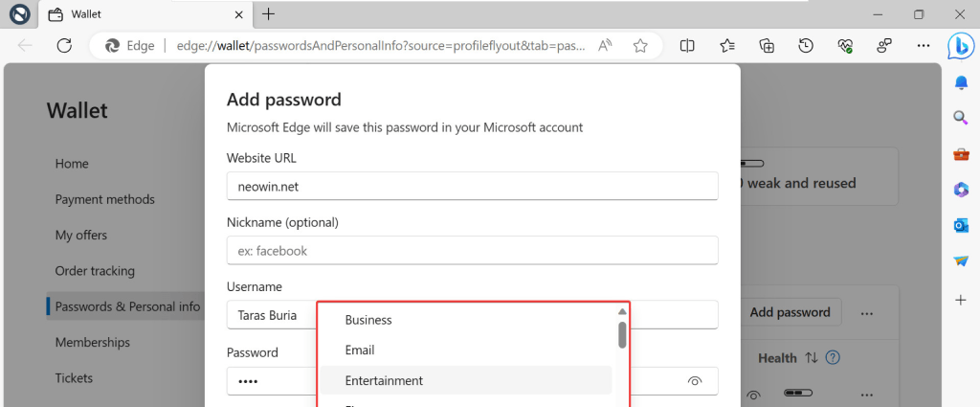This screenshot has height=407, width=980.
Task: Open split screen view
Action: coord(687,46)
